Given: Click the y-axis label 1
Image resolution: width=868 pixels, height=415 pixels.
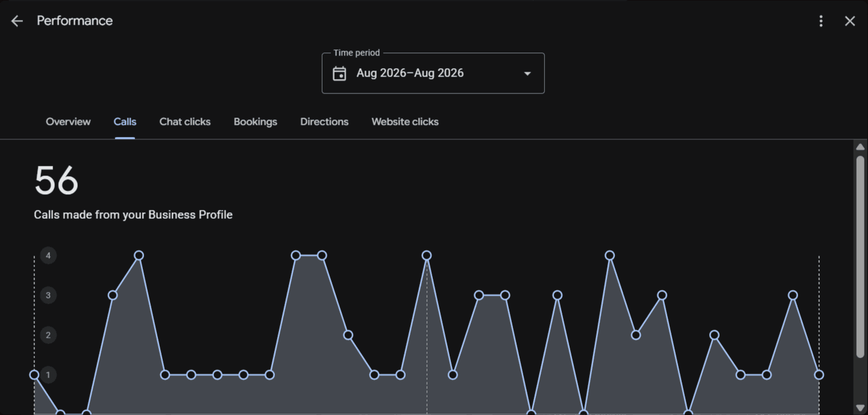Looking at the screenshot, I should pos(48,375).
